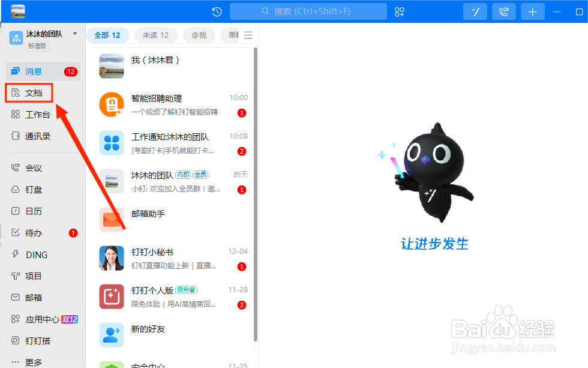588x368 pixels.
Task: Click the 双12 promo badge
Action: tap(70, 319)
